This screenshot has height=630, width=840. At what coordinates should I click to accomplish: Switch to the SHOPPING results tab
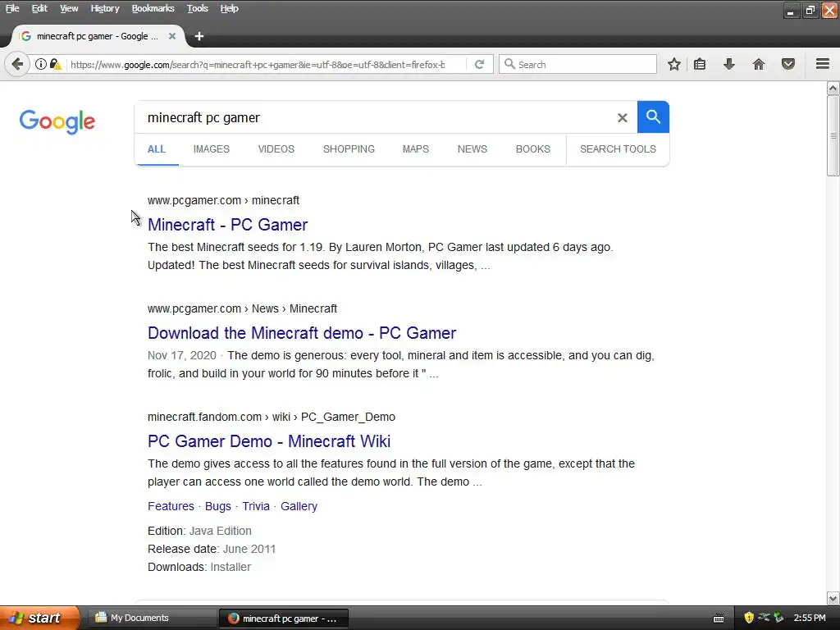pos(349,149)
